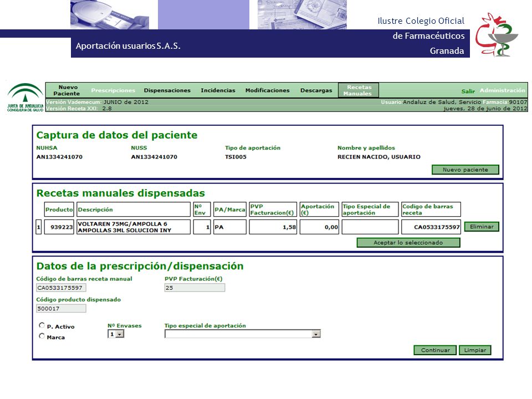The image size is (532, 399).
Task: Open the Nuevo Paciente menu
Action: click(x=66, y=90)
